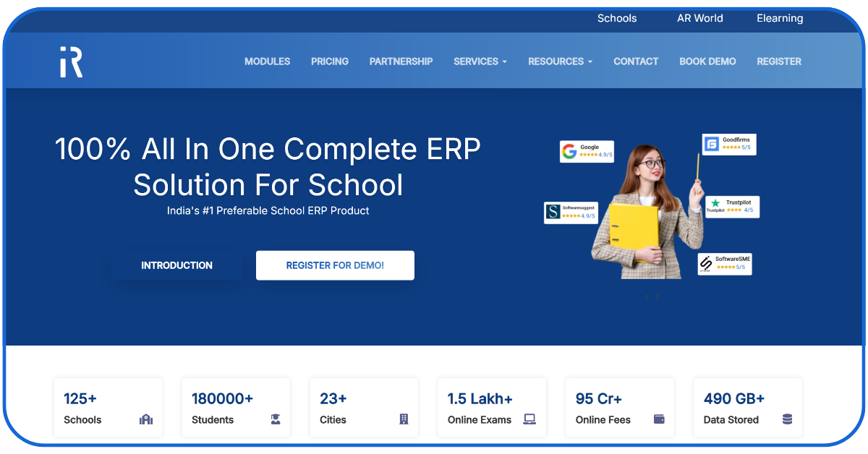Screen dimensions: 868x454
Task: Click the laptop icon beside Online Exams
Action: (529, 419)
